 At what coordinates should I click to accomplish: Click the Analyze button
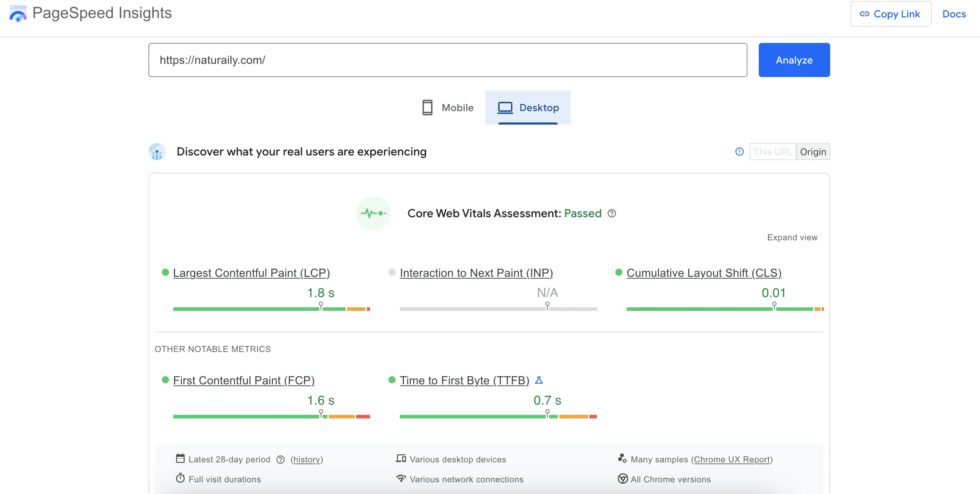point(794,60)
